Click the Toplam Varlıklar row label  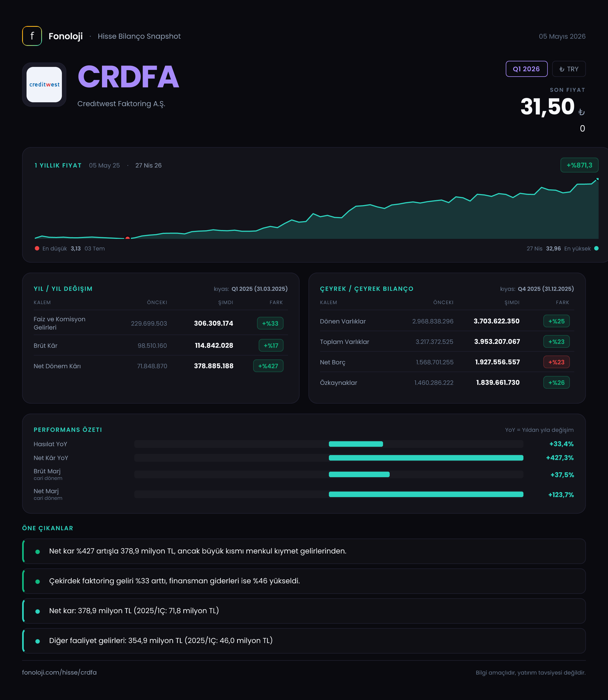tap(344, 342)
